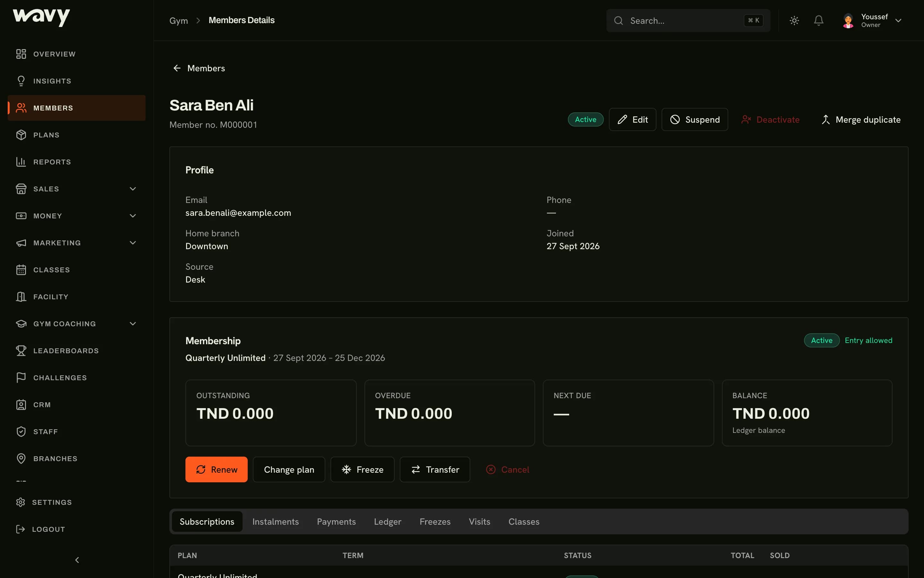Click the Entry allowed label
The image size is (924, 578).
[868, 340]
